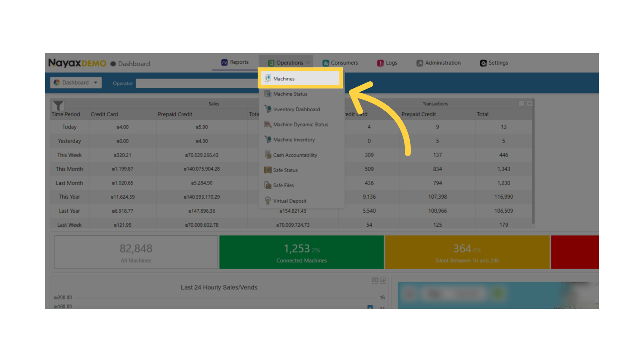The image size is (644, 362).
Task: Select the All Machines tile
Action: click(136, 252)
